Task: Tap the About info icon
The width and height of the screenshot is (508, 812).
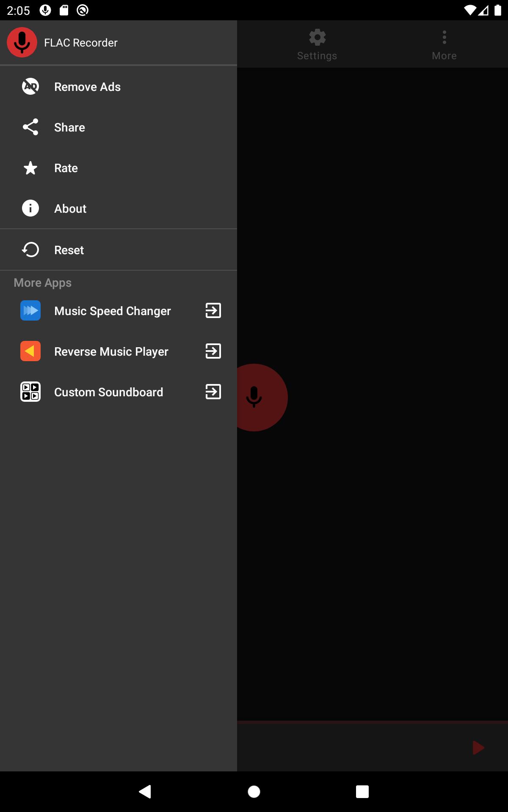Action: 30,208
